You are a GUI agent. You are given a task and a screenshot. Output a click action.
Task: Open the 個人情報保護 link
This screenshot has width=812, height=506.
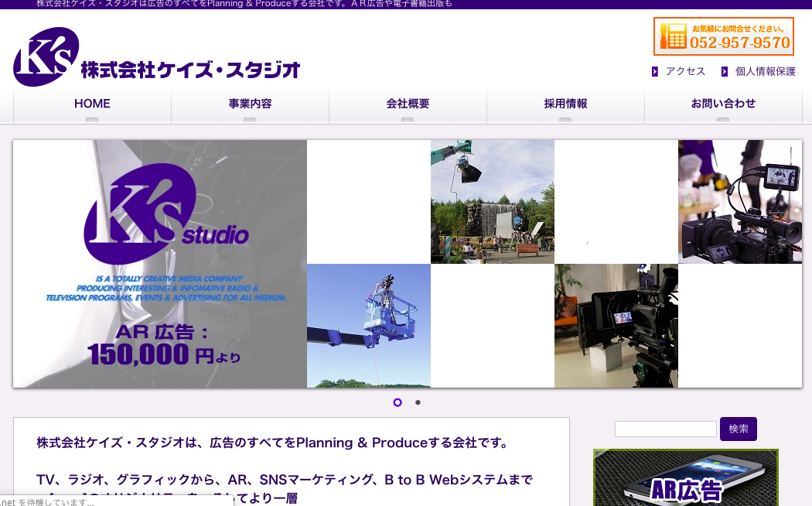[x=765, y=71]
